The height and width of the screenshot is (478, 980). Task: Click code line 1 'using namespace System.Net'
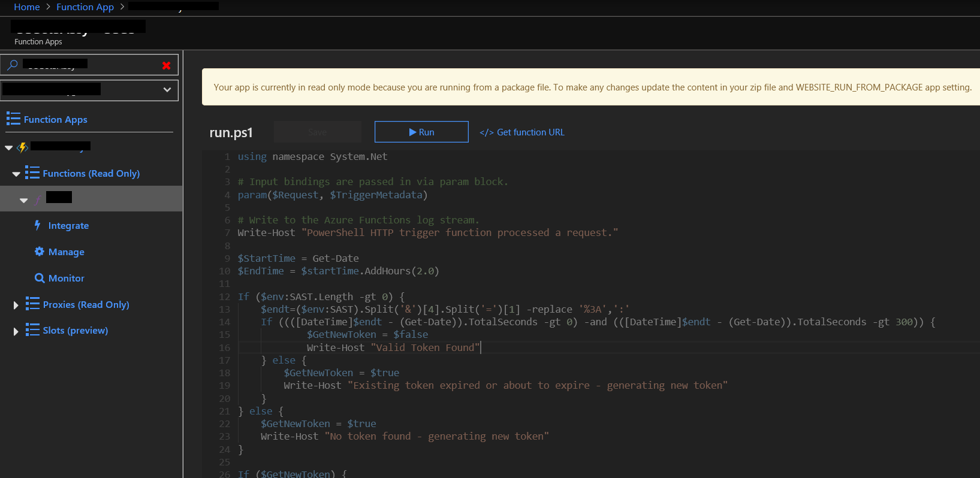click(x=312, y=157)
